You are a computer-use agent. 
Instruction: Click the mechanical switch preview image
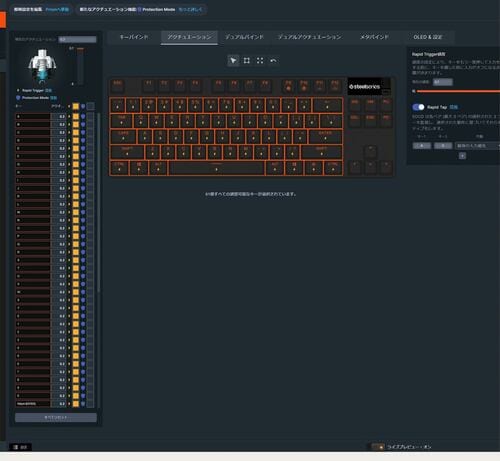42,66
